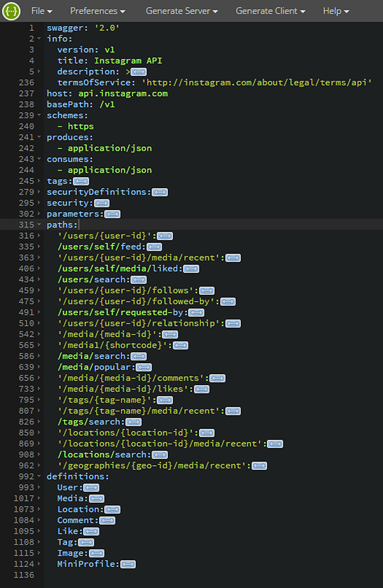Screen dimensions: 383x588
Task: Place cursor on the host api.instagram.com line
Action: point(123,94)
